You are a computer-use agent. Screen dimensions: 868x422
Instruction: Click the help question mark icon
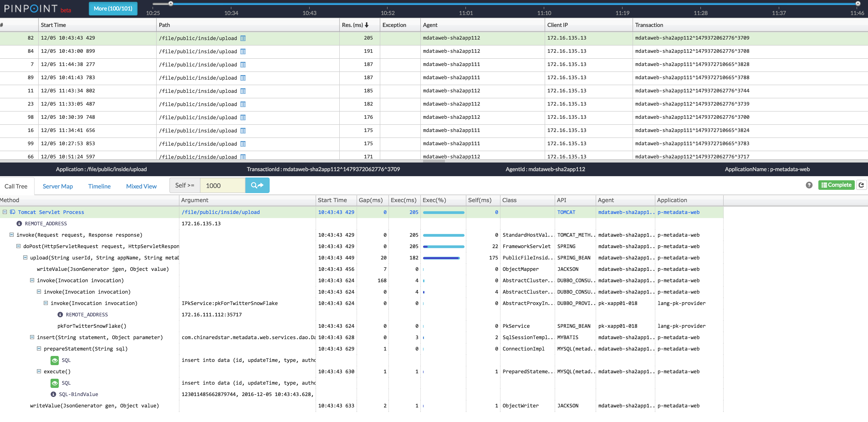coord(809,185)
